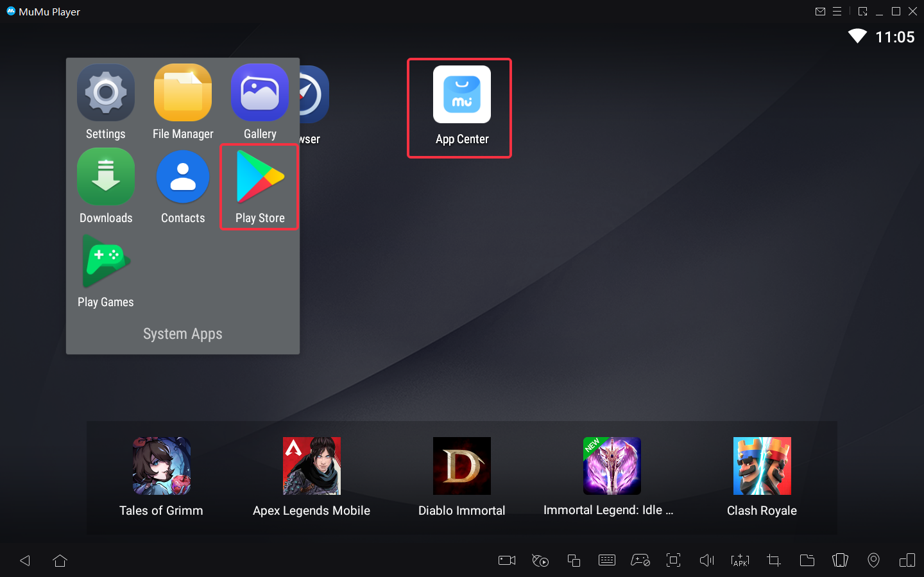
Task: Launch Apex Legends Mobile
Action: [312, 466]
